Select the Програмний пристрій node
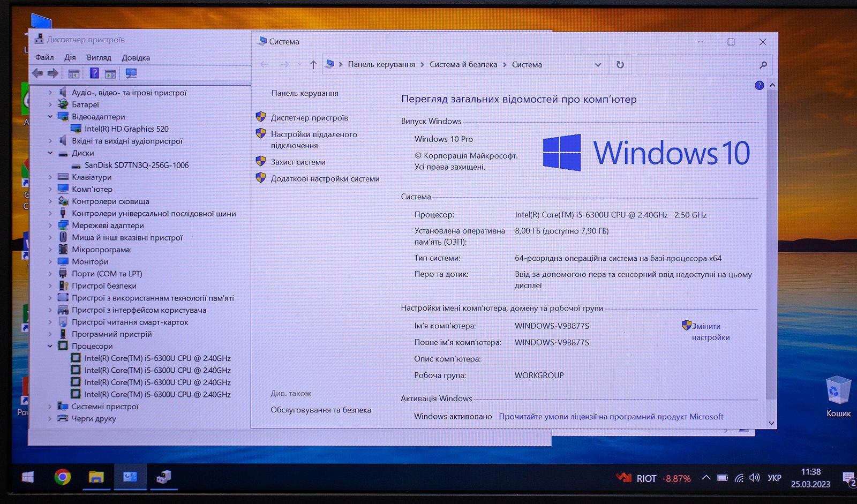This screenshot has height=504, width=857. tap(111, 334)
